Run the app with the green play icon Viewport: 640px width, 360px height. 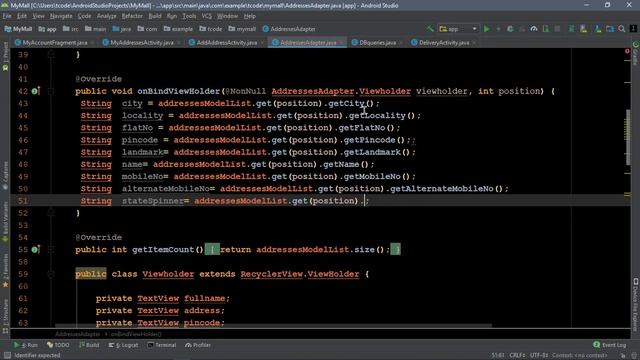point(487,29)
